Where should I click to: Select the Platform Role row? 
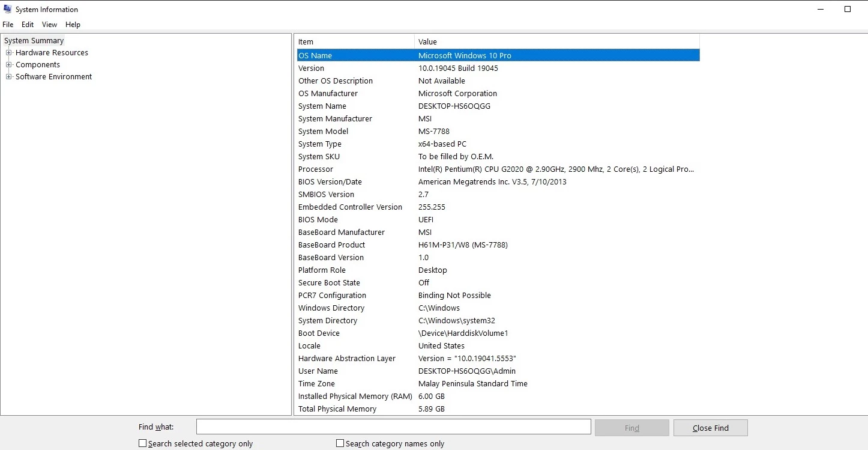coord(498,270)
